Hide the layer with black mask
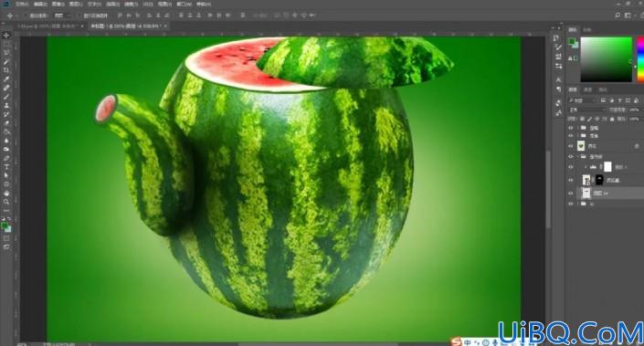The image size is (644, 346). pos(571,180)
